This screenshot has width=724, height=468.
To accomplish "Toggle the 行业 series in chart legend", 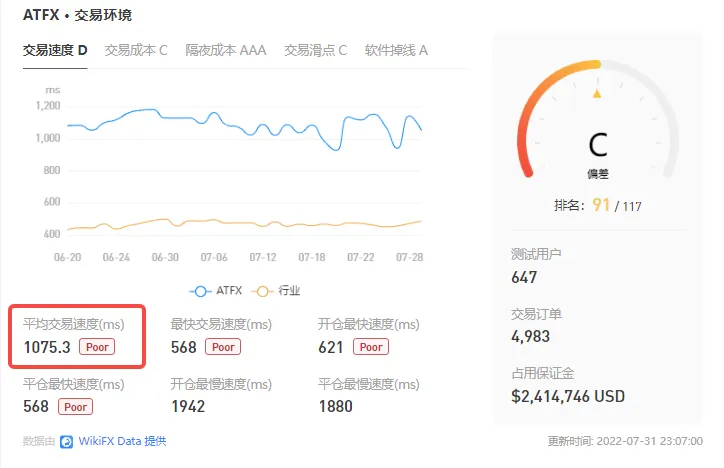I will [276, 291].
